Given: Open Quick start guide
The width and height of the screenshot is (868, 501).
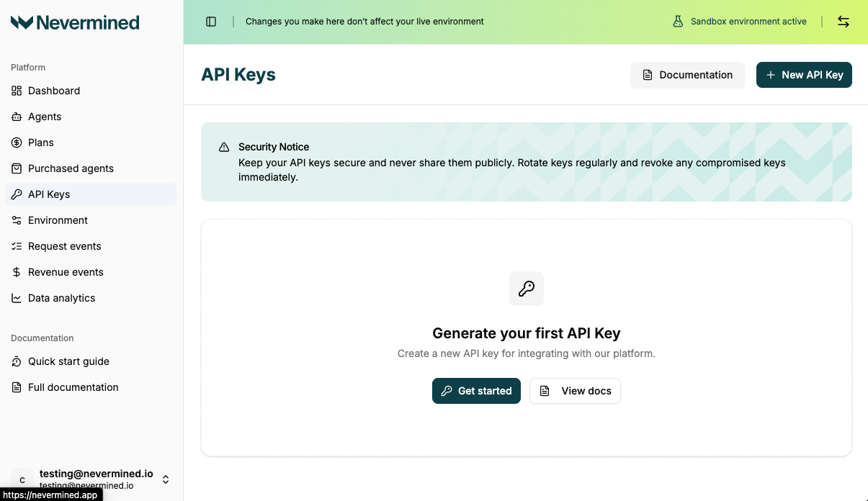Looking at the screenshot, I should [x=68, y=361].
